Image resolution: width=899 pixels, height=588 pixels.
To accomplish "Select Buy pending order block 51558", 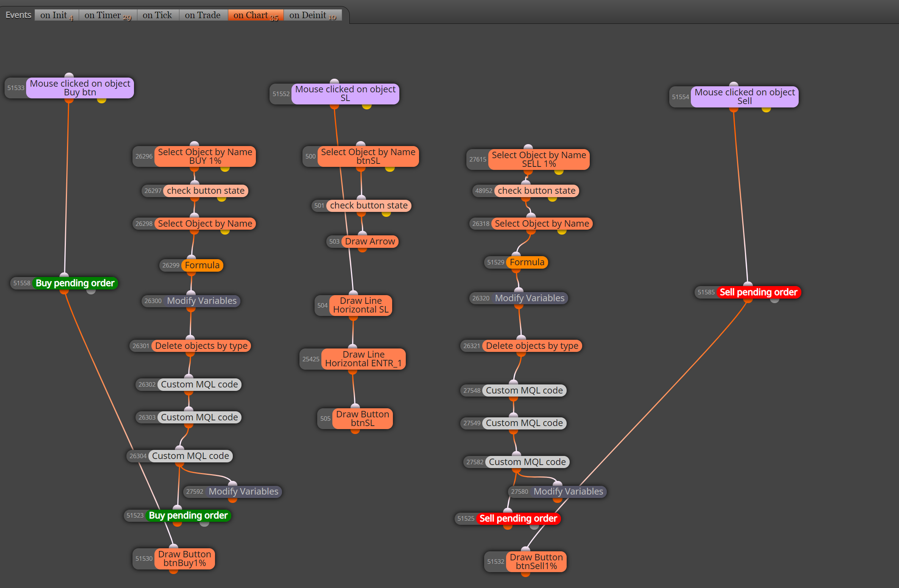I will 75,283.
